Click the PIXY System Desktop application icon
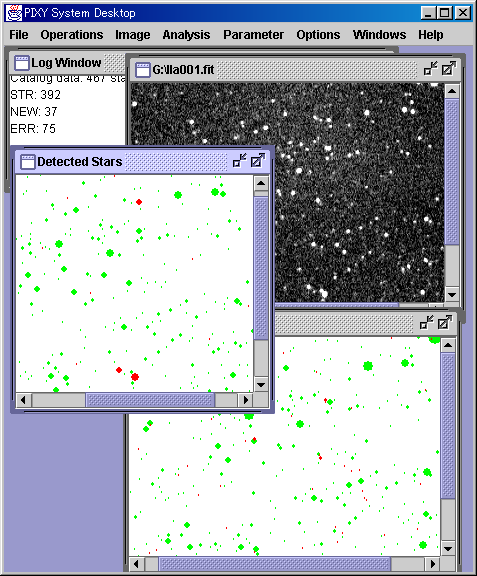This screenshot has height=576, width=477. tap(14, 13)
